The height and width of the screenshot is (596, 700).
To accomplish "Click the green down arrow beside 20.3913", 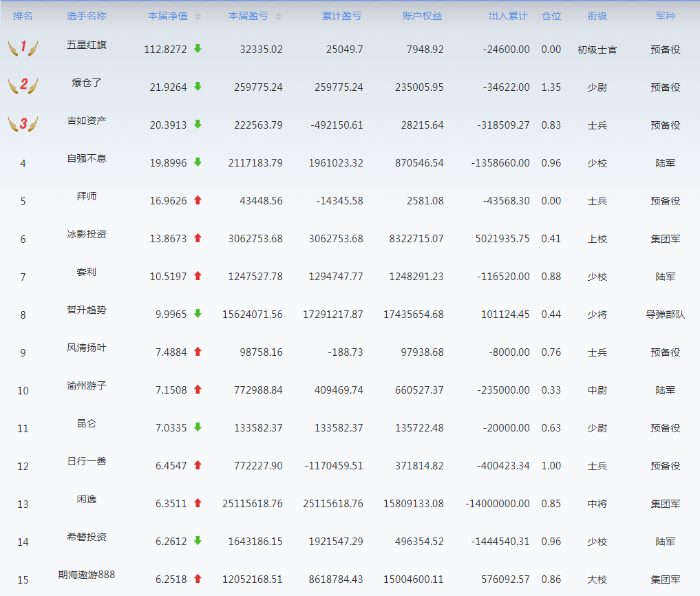I will click(x=198, y=125).
